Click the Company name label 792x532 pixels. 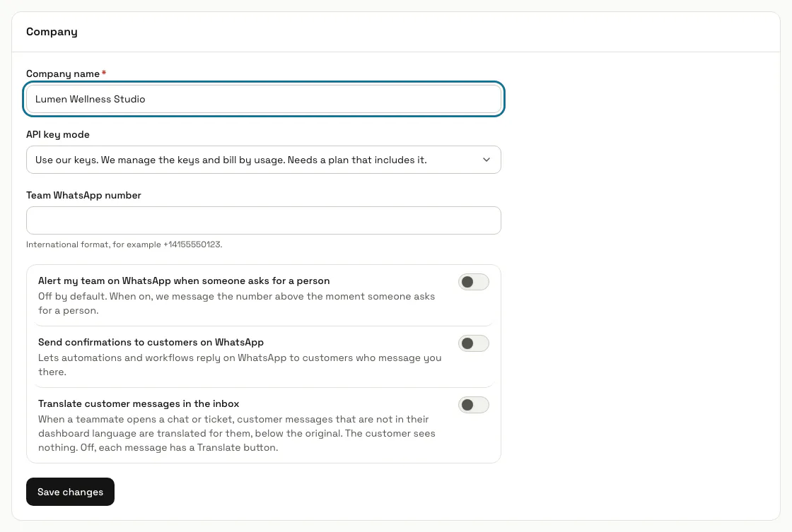[63, 73]
